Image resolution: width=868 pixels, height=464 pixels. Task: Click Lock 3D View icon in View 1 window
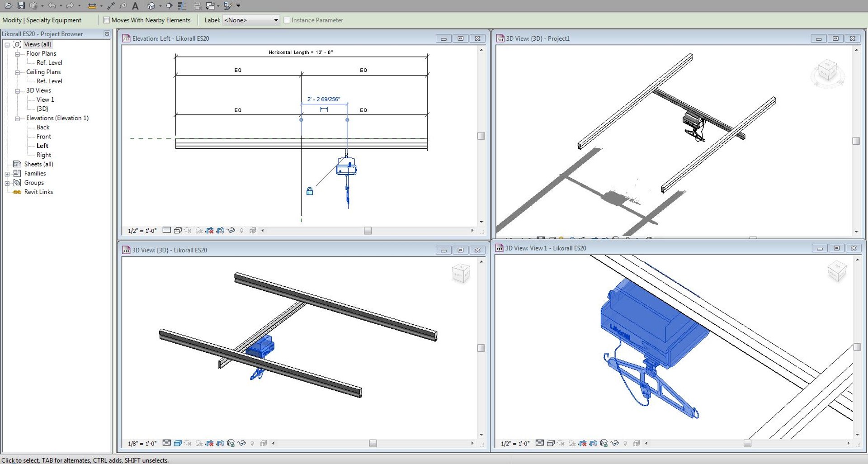point(604,443)
